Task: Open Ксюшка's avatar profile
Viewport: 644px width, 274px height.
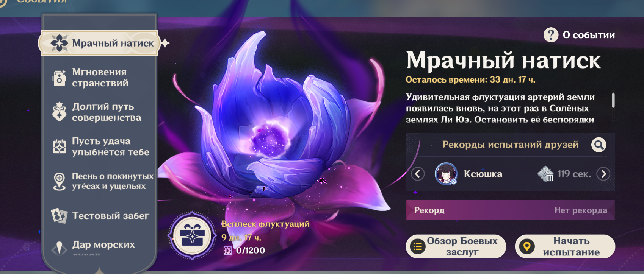Action: click(x=446, y=174)
